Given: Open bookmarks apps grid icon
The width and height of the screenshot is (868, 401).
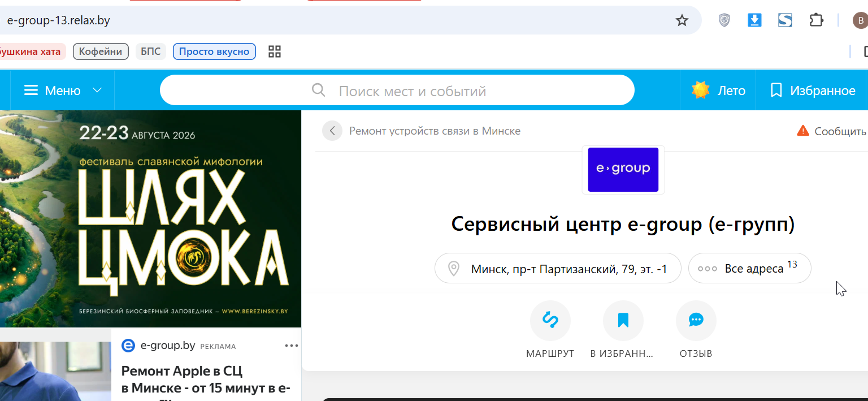Looking at the screenshot, I should (275, 52).
